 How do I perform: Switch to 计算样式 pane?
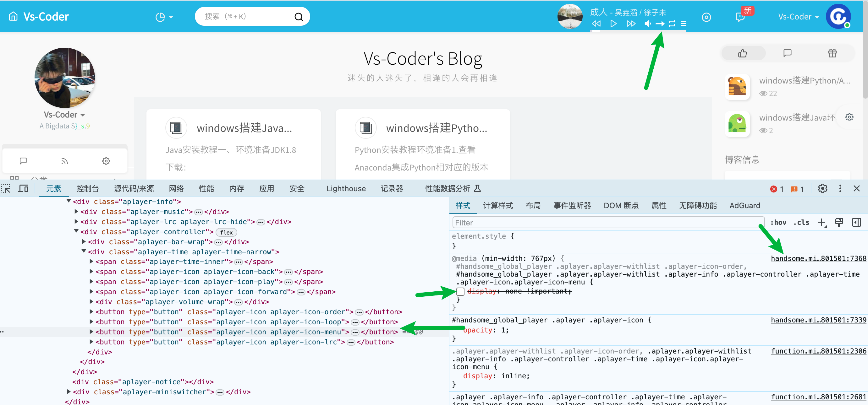tap(498, 206)
